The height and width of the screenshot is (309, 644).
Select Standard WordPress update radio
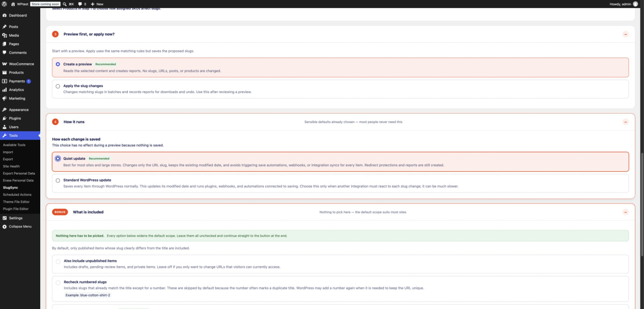click(58, 180)
